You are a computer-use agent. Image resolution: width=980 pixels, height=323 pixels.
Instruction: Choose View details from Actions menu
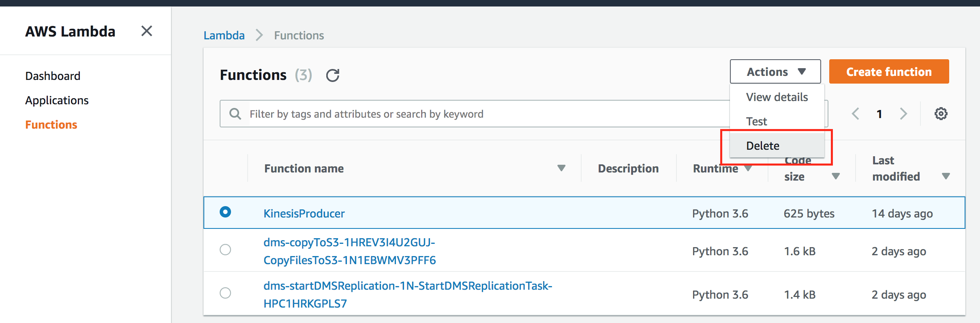[777, 97]
